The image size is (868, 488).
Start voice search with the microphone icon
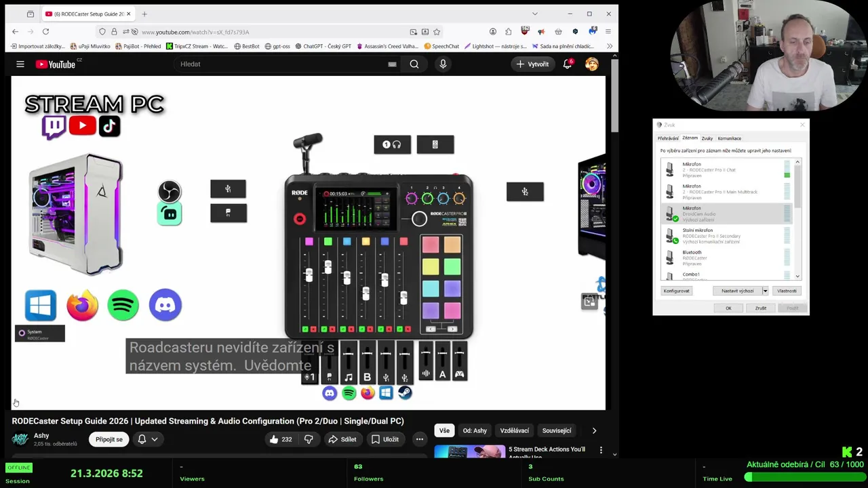pyautogui.click(x=443, y=64)
